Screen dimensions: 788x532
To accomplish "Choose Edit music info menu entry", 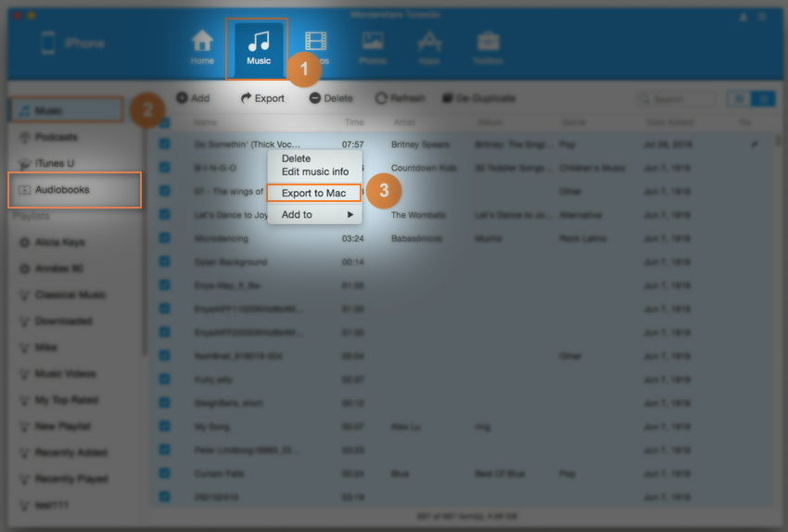I will tap(315, 172).
